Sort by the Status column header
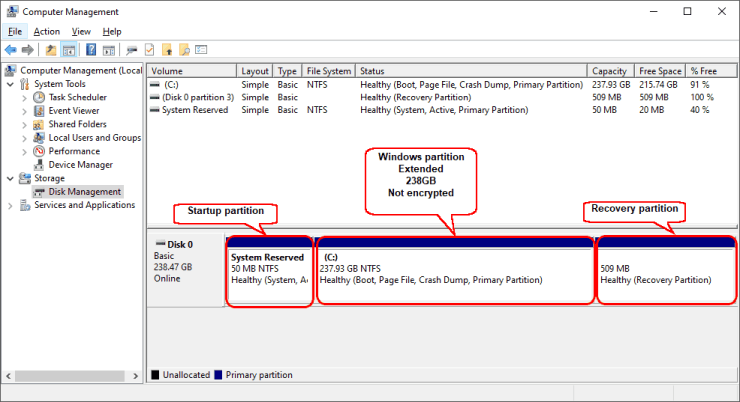This screenshot has height=402, width=740. coord(471,71)
